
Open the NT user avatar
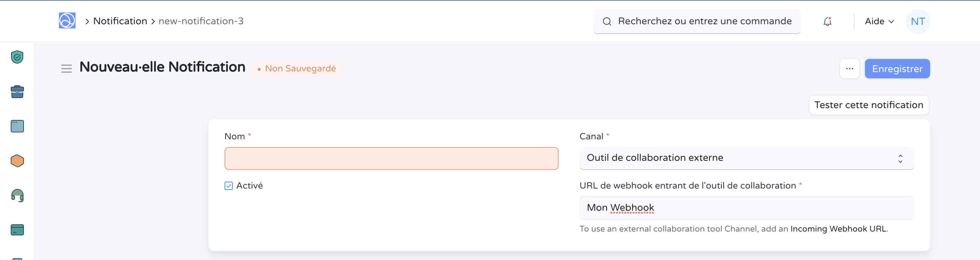(918, 21)
